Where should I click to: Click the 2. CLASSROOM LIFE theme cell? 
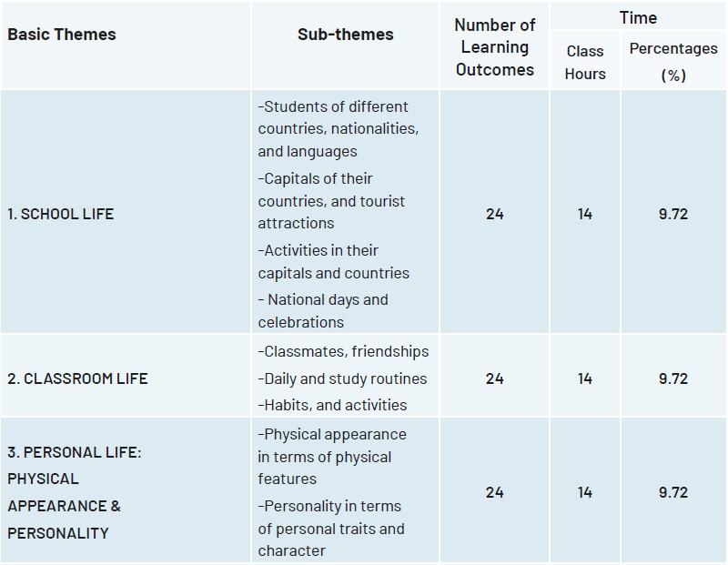point(77,378)
